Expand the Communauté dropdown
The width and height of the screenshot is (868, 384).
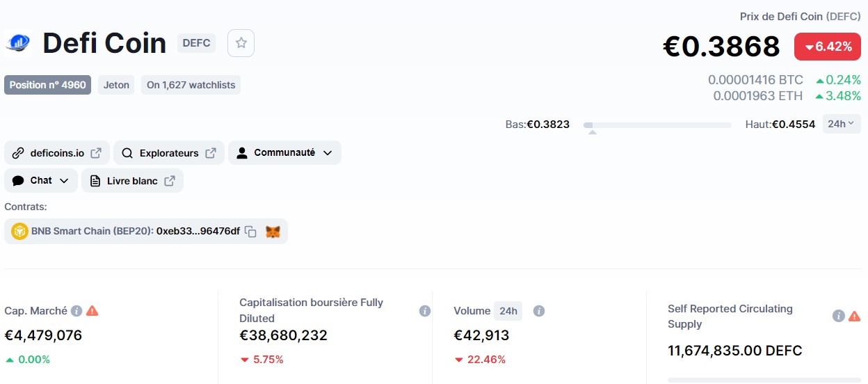(x=284, y=153)
